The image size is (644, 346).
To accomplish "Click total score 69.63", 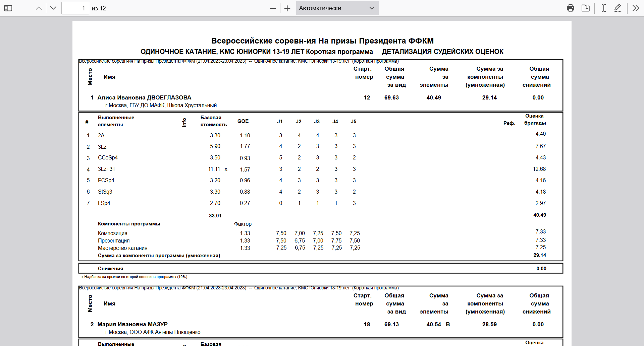I will click(x=391, y=97).
